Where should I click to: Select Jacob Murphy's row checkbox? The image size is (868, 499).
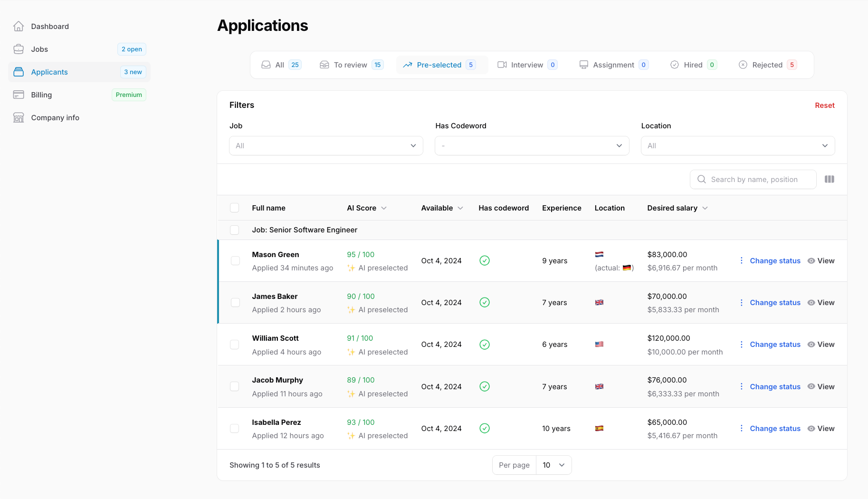235,386
